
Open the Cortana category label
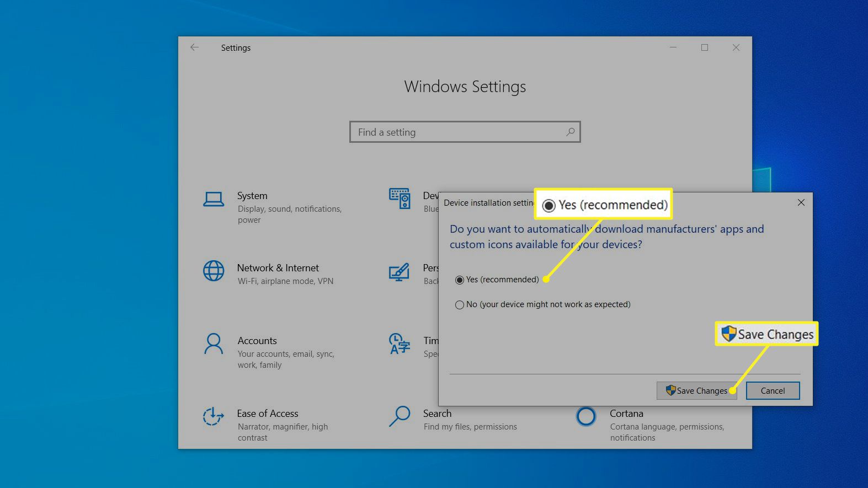pyautogui.click(x=626, y=414)
